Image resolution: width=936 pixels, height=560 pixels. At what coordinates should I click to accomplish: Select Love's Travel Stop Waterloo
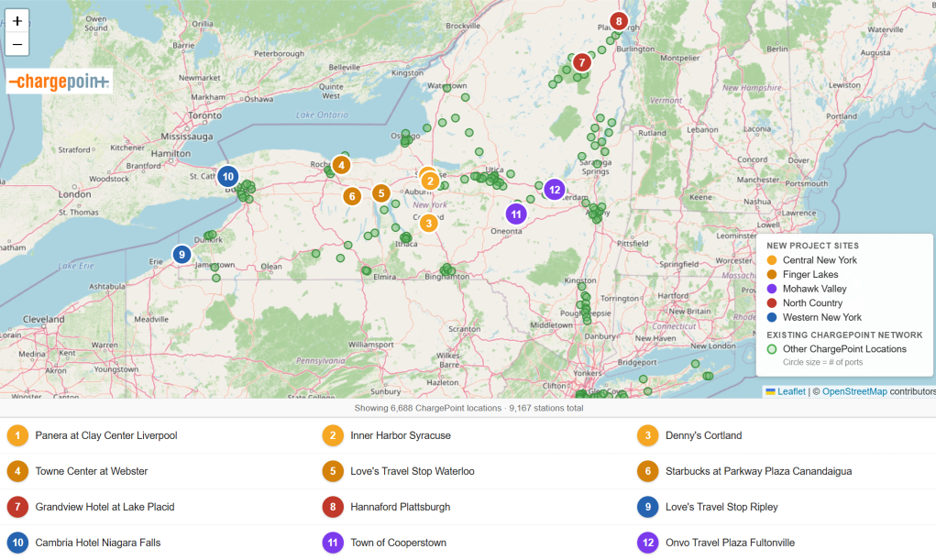pos(412,472)
